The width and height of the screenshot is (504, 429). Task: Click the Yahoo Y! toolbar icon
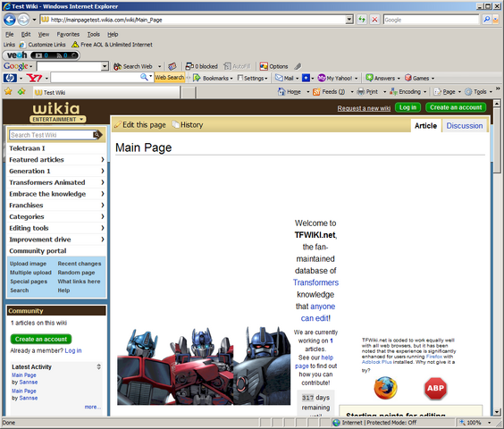pyautogui.click(x=34, y=78)
